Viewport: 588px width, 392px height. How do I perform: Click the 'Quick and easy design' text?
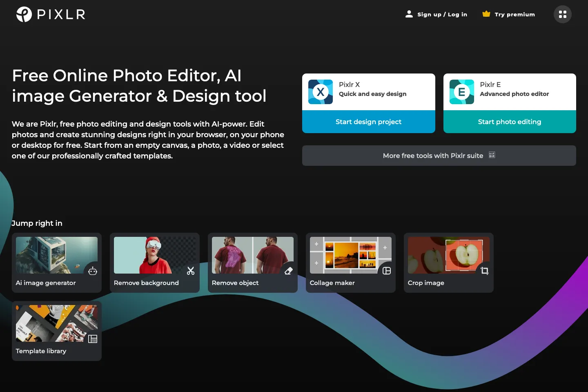click(373, 94)
